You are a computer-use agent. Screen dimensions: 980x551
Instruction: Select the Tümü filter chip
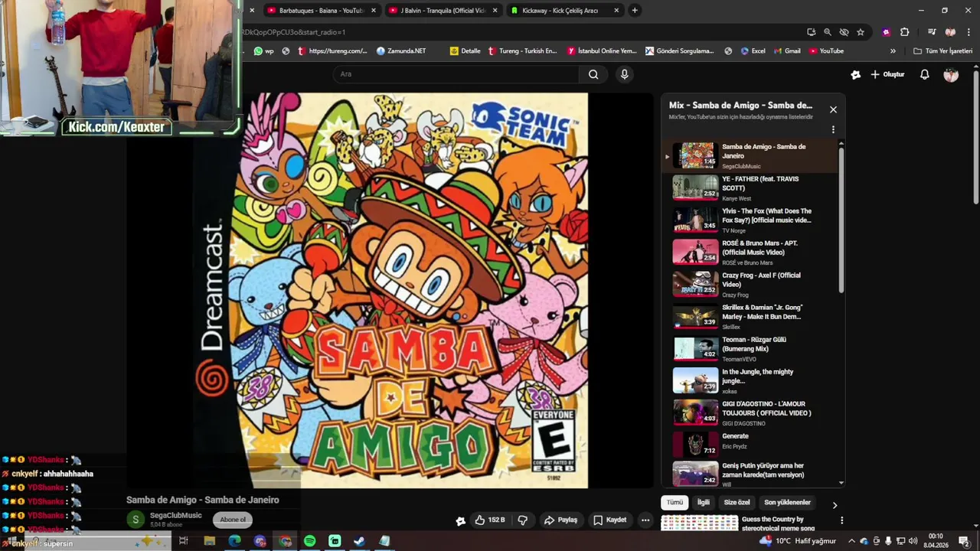point(675,503)
